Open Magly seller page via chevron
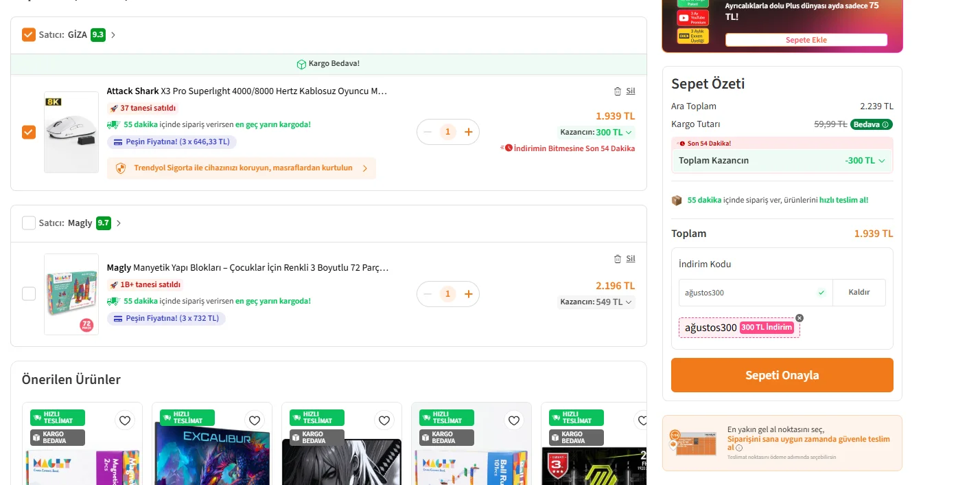 [x=119, y=223]
